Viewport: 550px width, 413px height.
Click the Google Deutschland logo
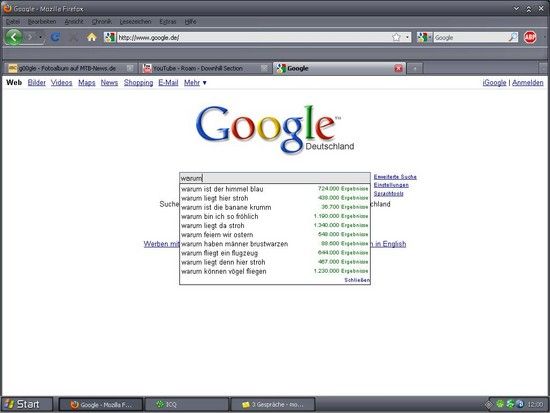point(275,129)
